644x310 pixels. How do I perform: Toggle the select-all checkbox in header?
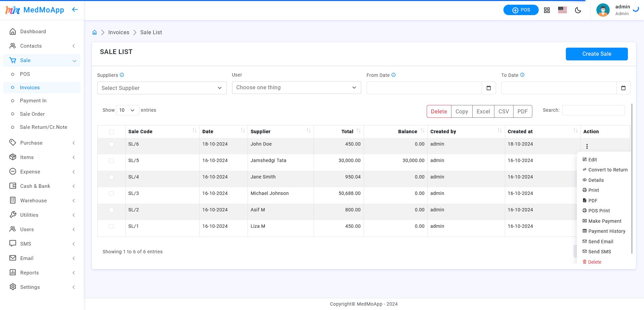[x=111, y=132]
